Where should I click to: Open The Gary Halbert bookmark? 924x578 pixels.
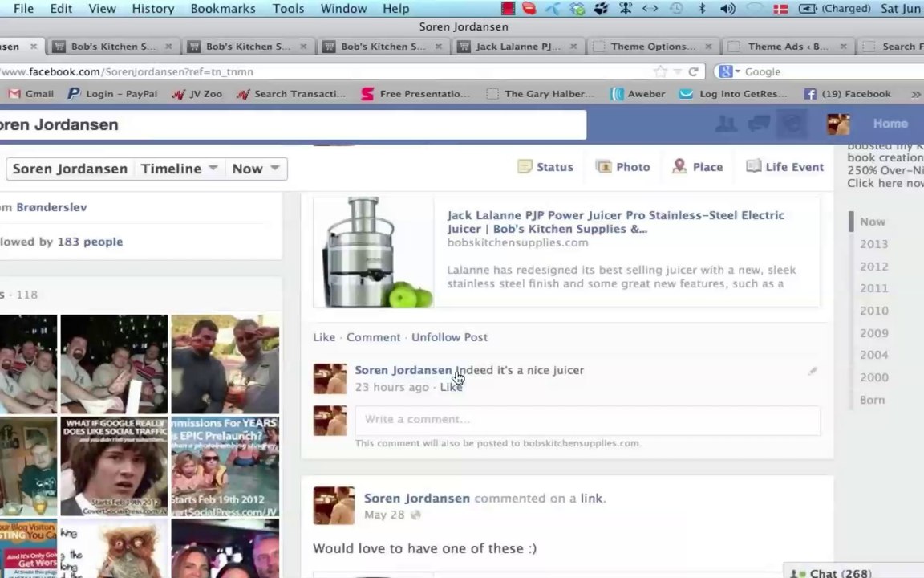point(541,94)
